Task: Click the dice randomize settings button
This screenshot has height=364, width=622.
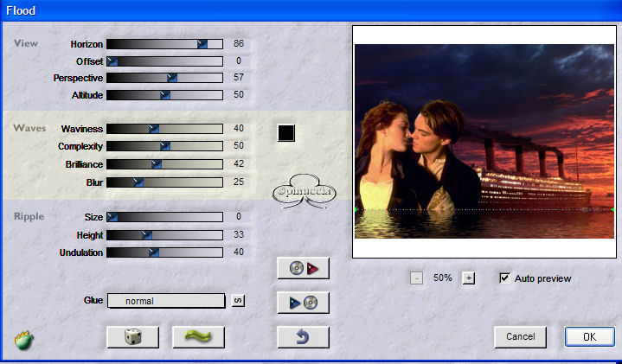Action: point(133,337)
